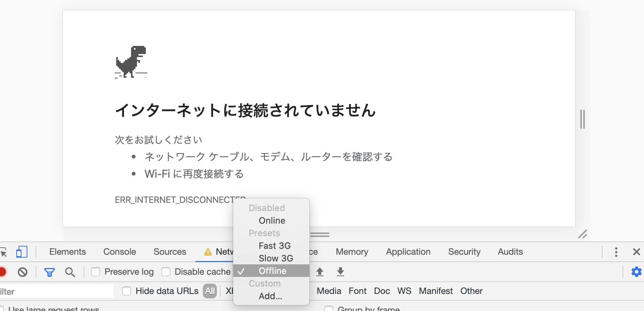Open the Console tab
This screenshot has height=311, width=644.
[x=120, y=252]
